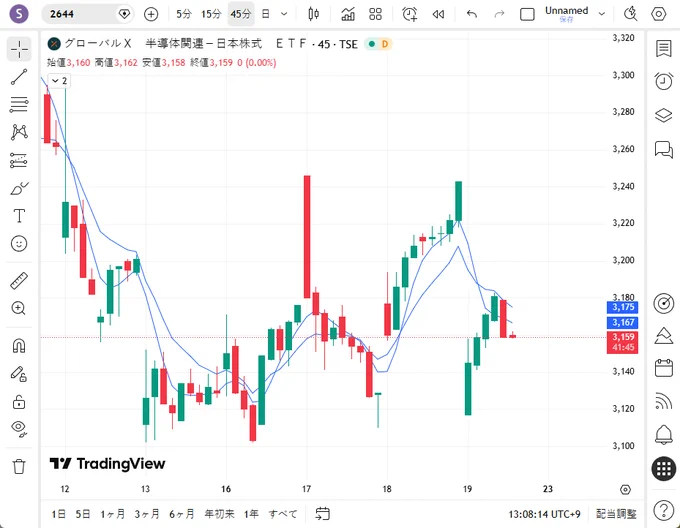
Task: Open the products grid dot button
Action: [x=664, y=469]
